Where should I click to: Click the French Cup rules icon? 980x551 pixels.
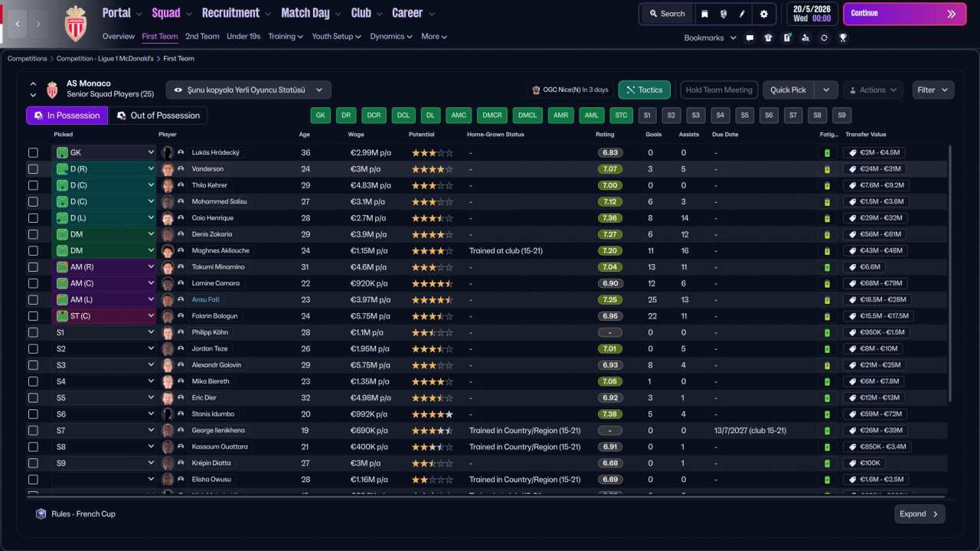[x=41, y=514]
